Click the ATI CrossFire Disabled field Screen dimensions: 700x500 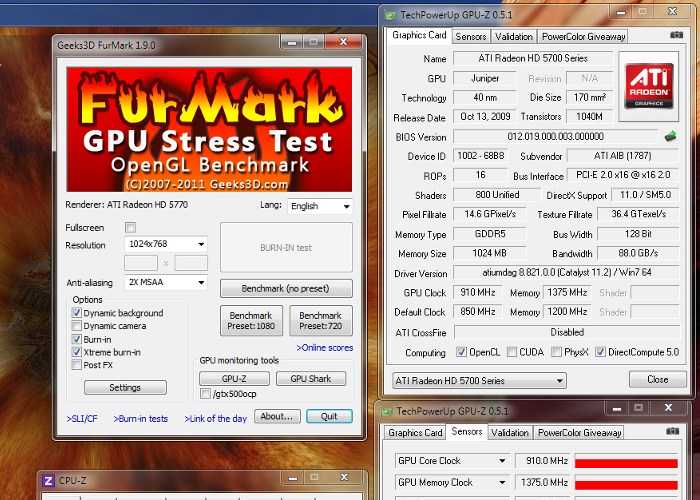pyautogui.click(x=567, y=332)
